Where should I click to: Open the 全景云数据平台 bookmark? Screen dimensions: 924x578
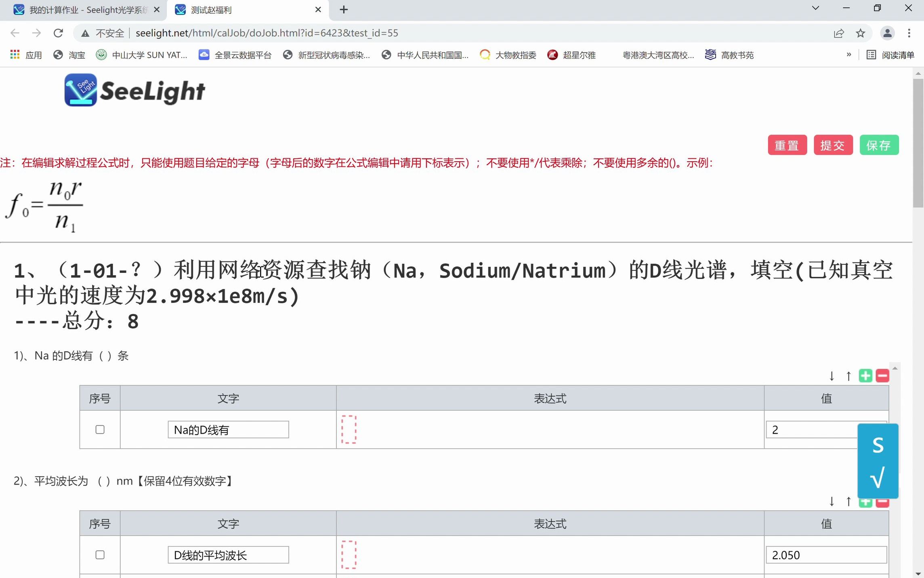(x=235, y=55)
